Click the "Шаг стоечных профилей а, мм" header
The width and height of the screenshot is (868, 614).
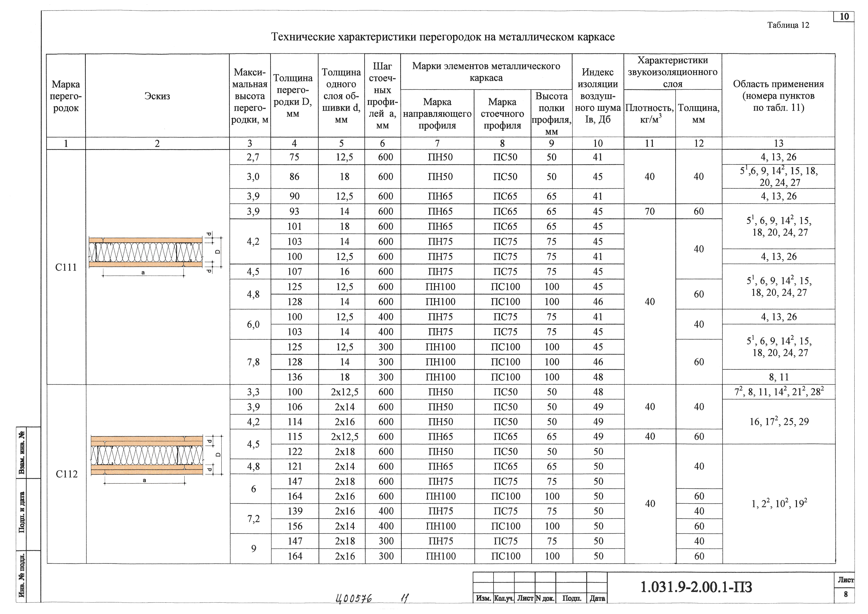383,96
